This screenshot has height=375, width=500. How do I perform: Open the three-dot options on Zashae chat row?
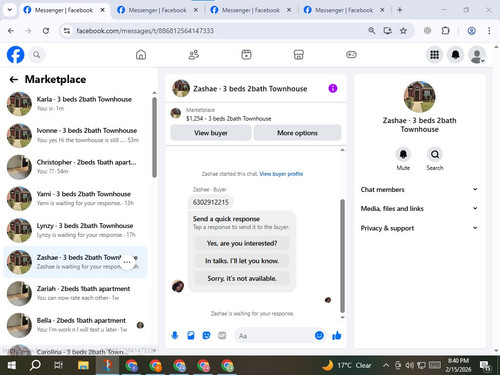127,262
